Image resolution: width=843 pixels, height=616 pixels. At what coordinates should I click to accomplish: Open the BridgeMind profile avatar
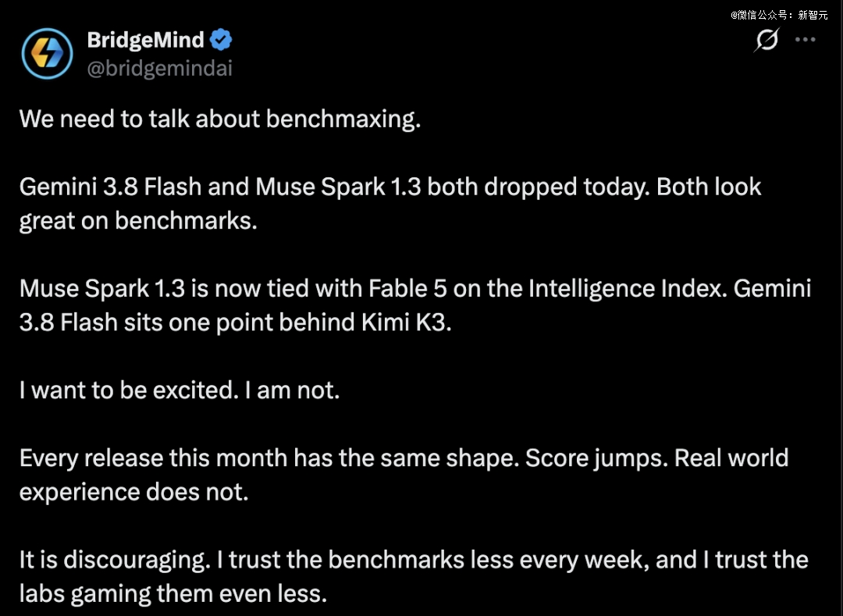pos(48,54)
